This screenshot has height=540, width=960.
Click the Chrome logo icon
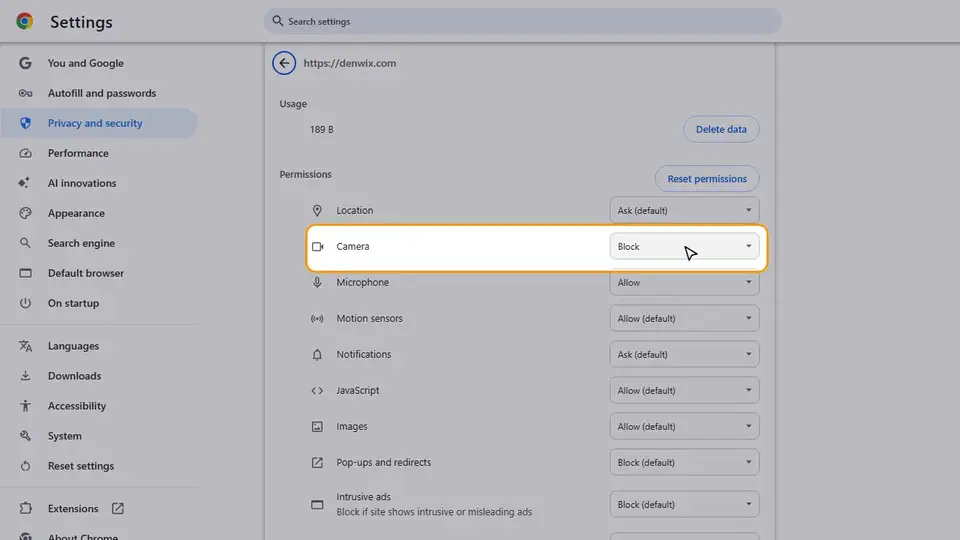tap(24, 21)
